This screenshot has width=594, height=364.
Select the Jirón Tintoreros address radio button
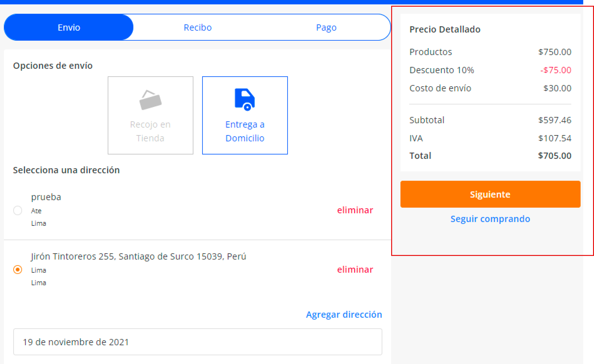pyautogui.click(x=18, y=269)
